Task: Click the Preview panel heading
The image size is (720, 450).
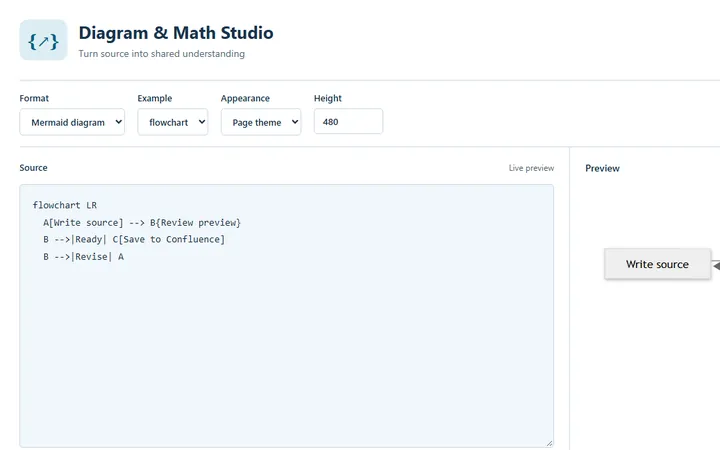Action: 602,169
